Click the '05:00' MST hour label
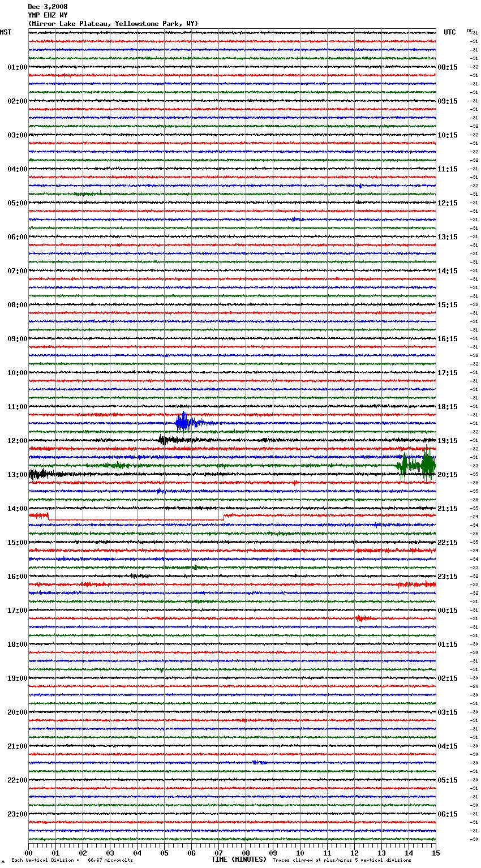This screenshot has height=868, width=481. 17,203
